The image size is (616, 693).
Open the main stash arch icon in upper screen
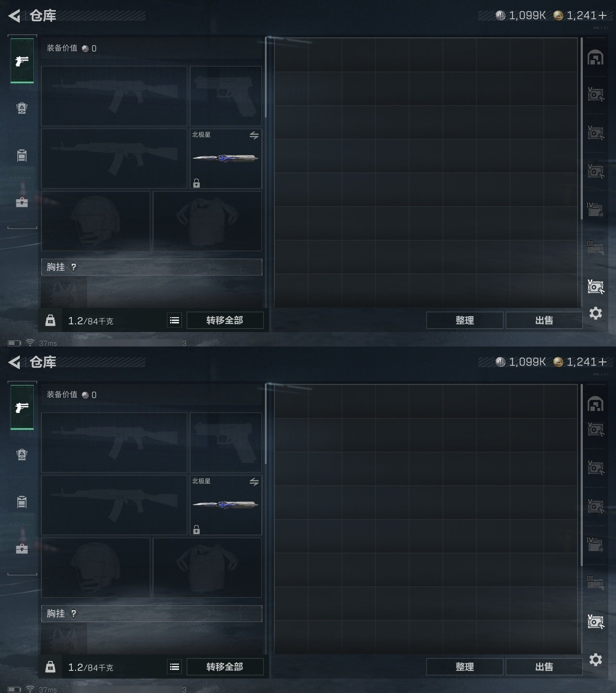596,57
